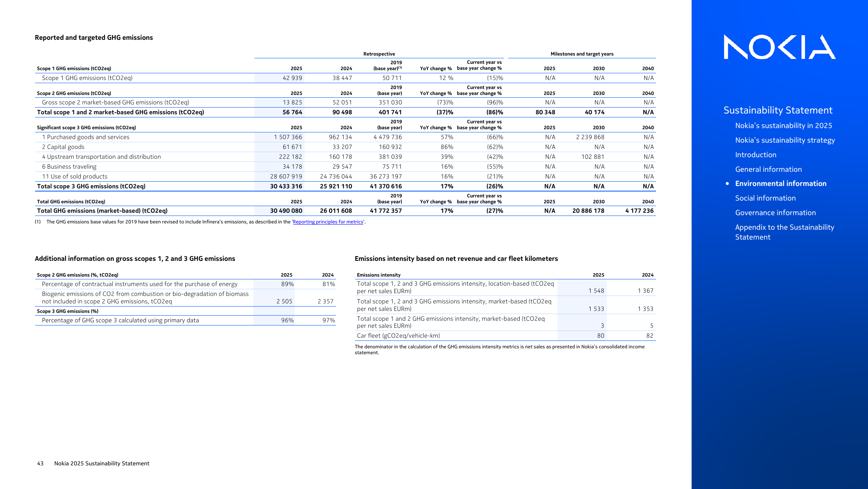Select the 50 711 base year value
This screenshot has width=868, height=489.
point(392,78)
